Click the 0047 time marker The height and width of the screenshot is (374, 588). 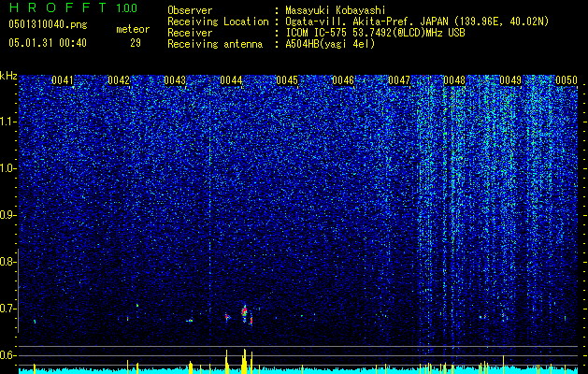[399, 80]
